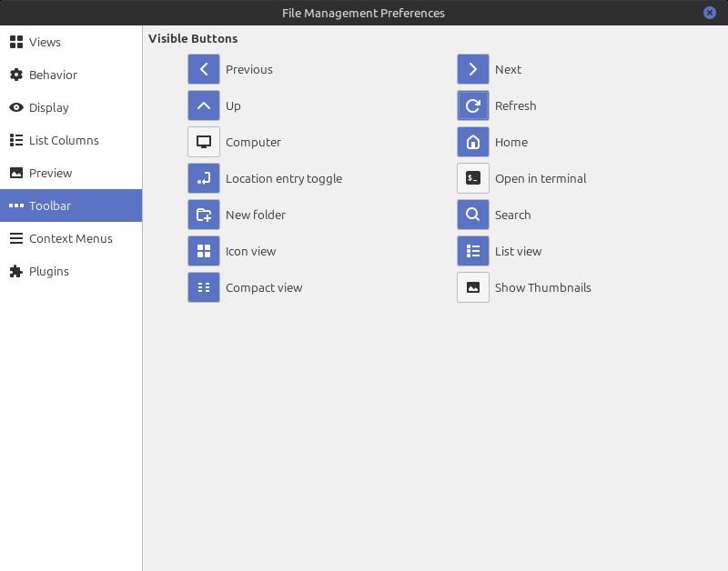This screenshot has height=571, width=728.
Task: Click the Search magnifier icon
Action: (472, 215)
